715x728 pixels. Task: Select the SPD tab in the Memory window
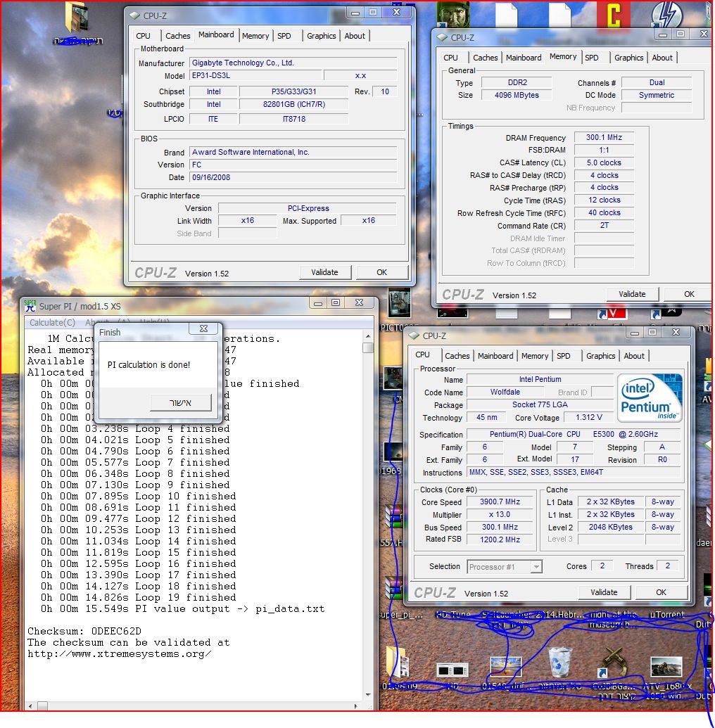(x=592, y=58)
